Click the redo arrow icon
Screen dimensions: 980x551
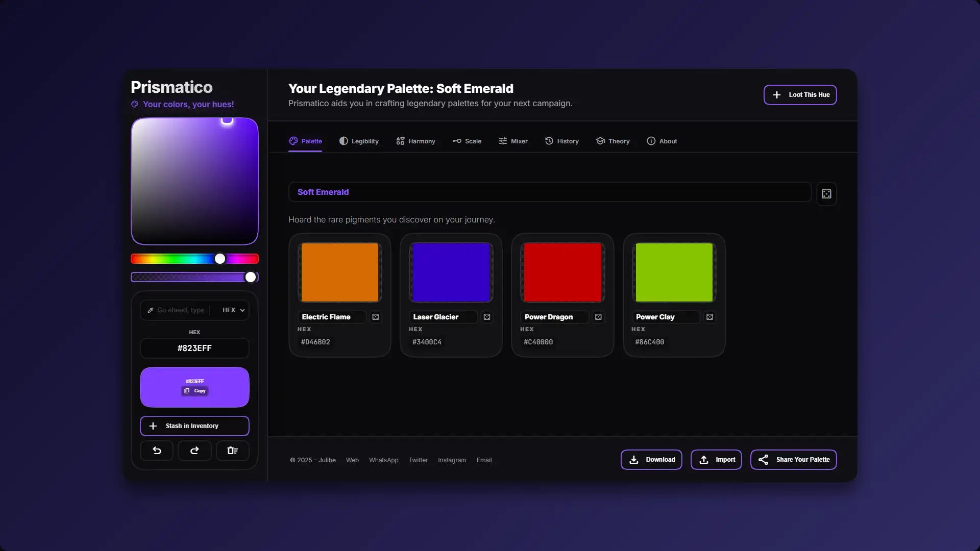pyautogui.click(x=194, y=450)
